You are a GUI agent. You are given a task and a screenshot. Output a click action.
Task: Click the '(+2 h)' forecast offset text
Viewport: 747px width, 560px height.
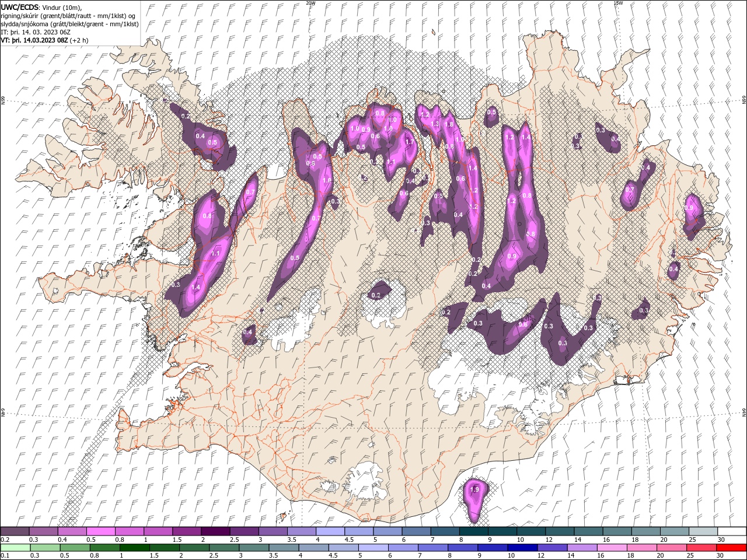point(79,40)
